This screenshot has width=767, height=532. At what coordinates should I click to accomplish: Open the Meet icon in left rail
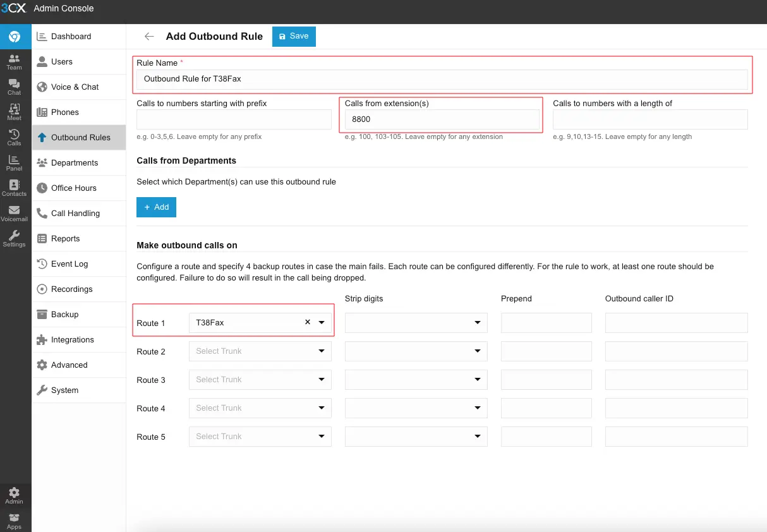[x=14, y=112]
